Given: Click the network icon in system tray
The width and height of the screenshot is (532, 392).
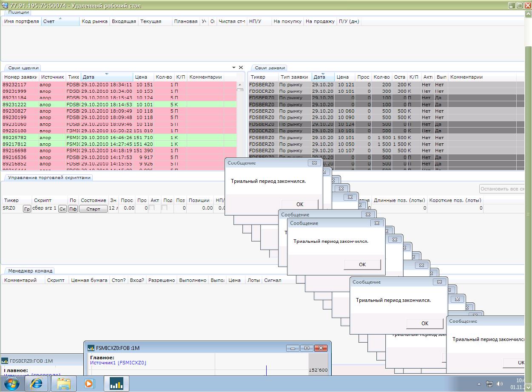Looking at the screenshot, I should (x=490, y=384).
